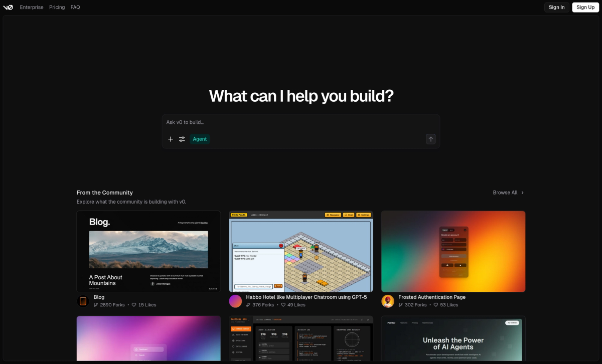
Task: Click the Blog author avatar icon
Action: pos(83,301)
